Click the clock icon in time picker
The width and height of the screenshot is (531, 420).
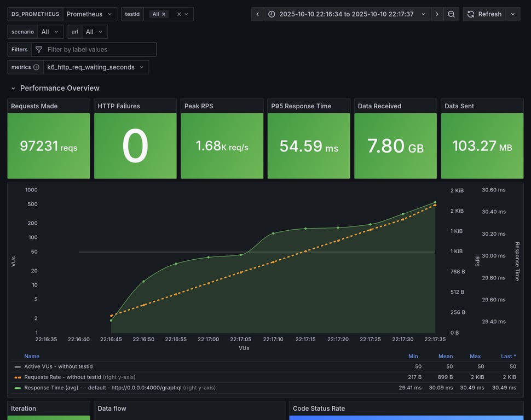272,14
